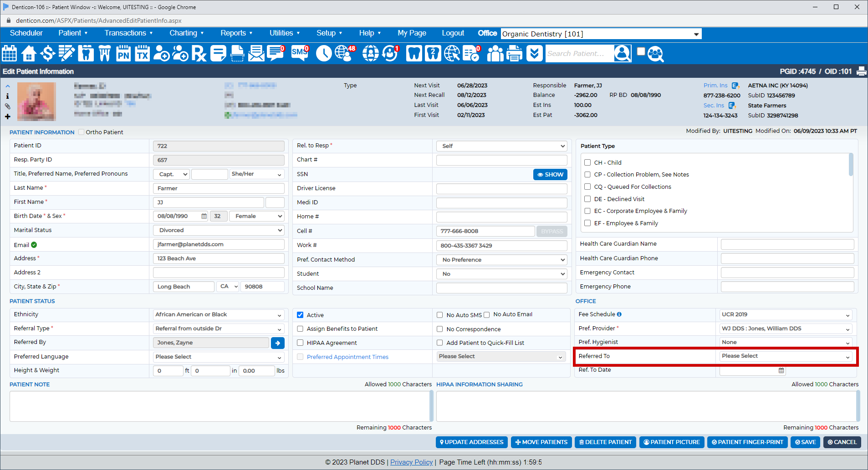The image size is (868, 470).
Task: Open the chat messages icon with badge
Action: point(276,53)
